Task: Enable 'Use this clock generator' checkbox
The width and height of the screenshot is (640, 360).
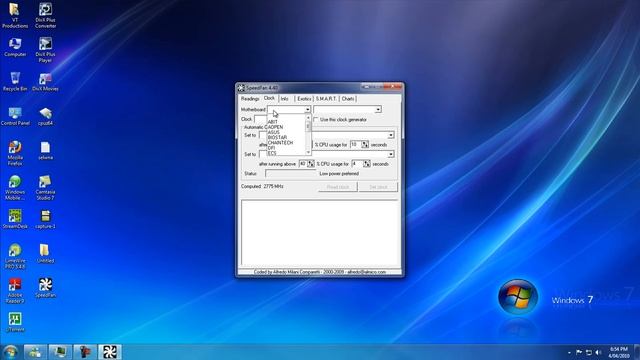Action: 316,120
